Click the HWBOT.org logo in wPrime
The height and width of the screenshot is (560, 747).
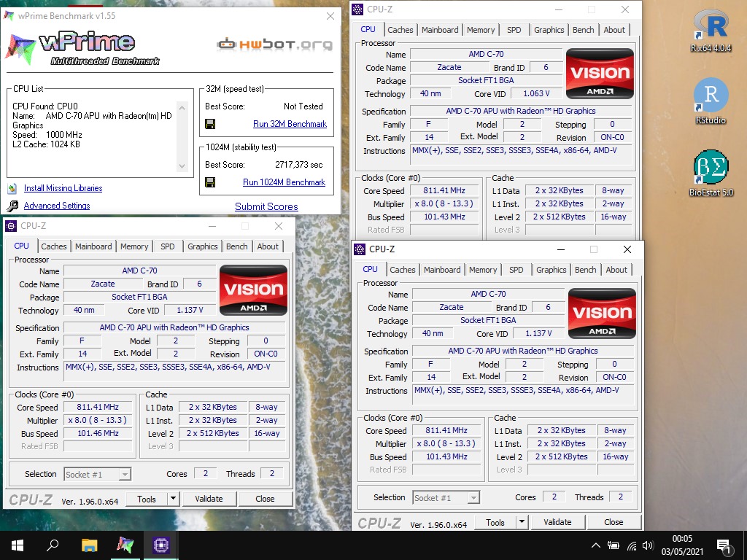click(x=274, y=44)
